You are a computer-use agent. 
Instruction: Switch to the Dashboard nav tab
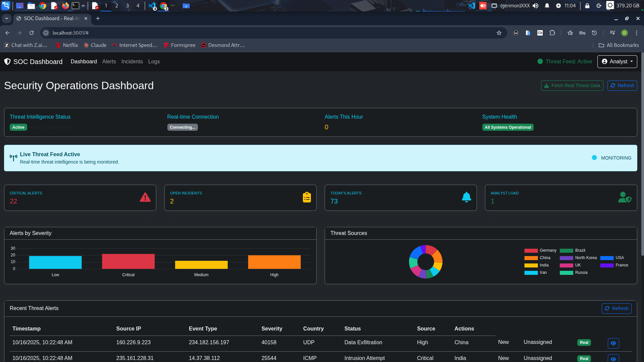[x=84, y=62]
